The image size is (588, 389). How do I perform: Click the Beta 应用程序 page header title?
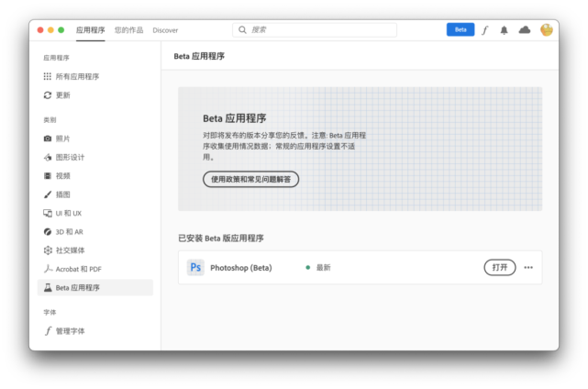[199, 56]
